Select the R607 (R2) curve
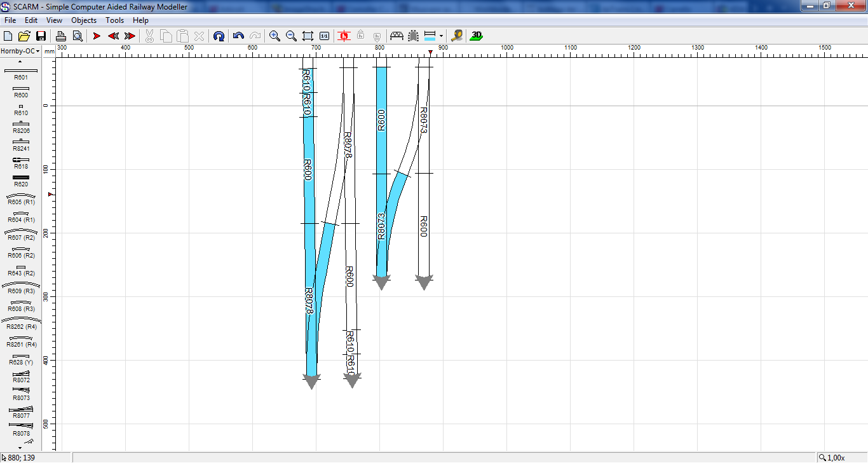 coord(21,233)
